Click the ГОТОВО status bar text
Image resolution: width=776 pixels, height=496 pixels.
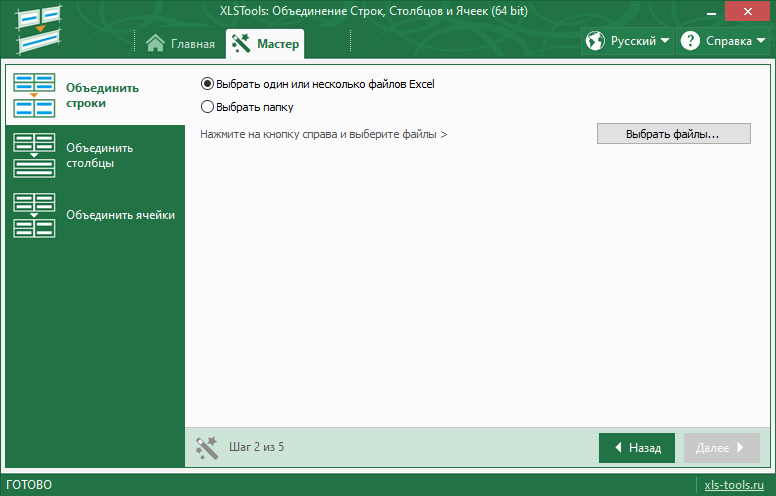tap(29, 485)
